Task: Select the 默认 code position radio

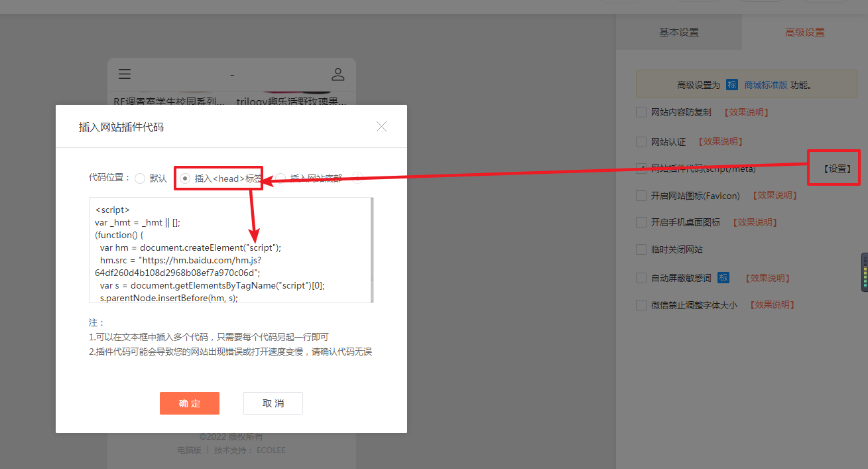Action: click(140, 178)
